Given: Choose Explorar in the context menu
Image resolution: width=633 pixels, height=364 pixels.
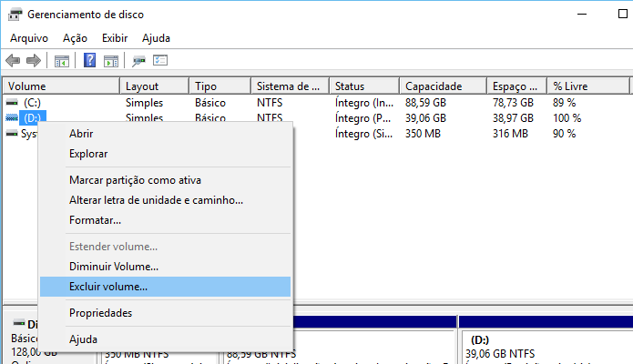Looking at the screenshot, I should 165,154.
